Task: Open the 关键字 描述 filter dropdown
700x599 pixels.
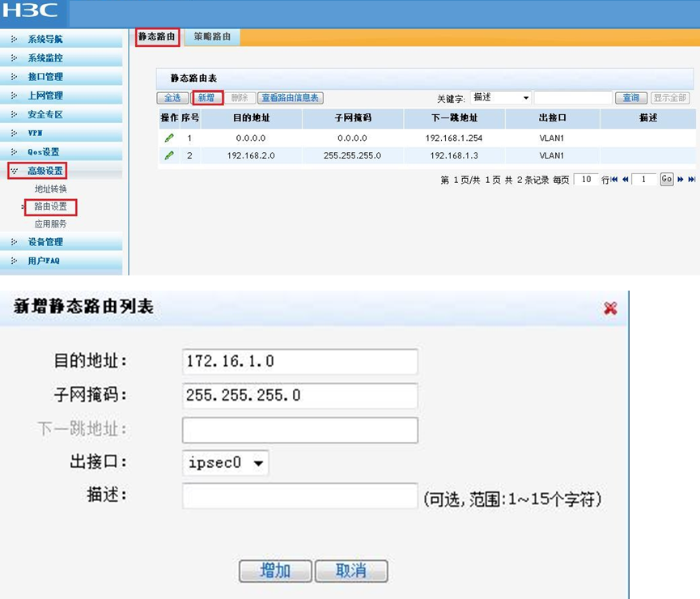Action: point(500,97)
